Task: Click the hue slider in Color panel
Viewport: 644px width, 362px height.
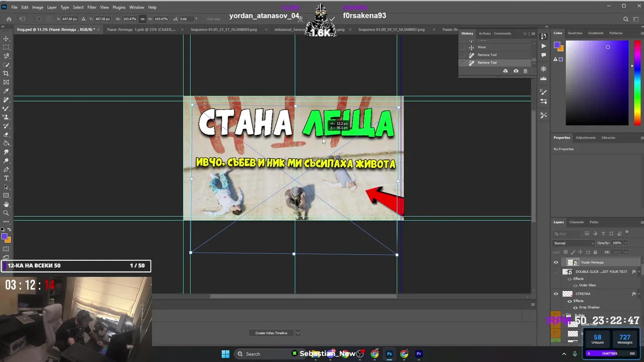Action: point(637,83)
